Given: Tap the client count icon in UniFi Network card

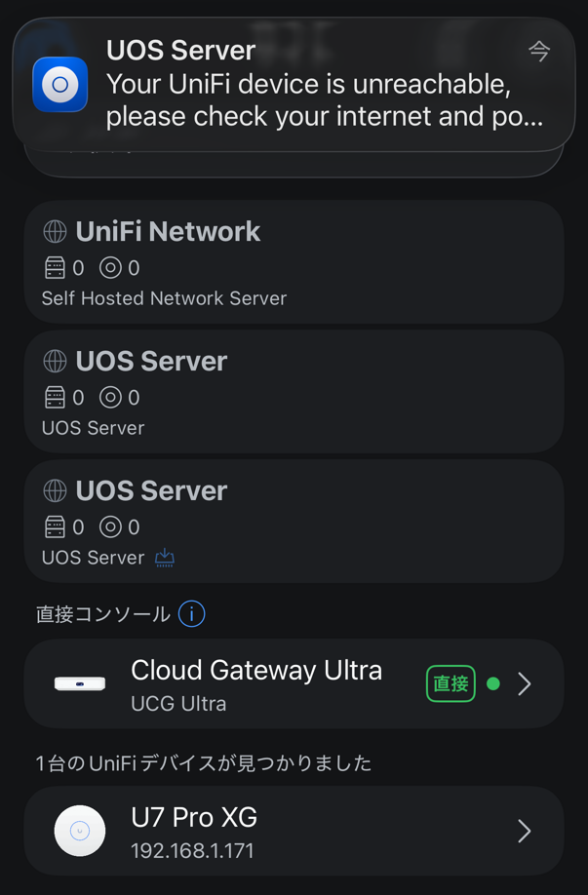Looking at the screenshot, I should pyautogui.click(x=110, y=267).
